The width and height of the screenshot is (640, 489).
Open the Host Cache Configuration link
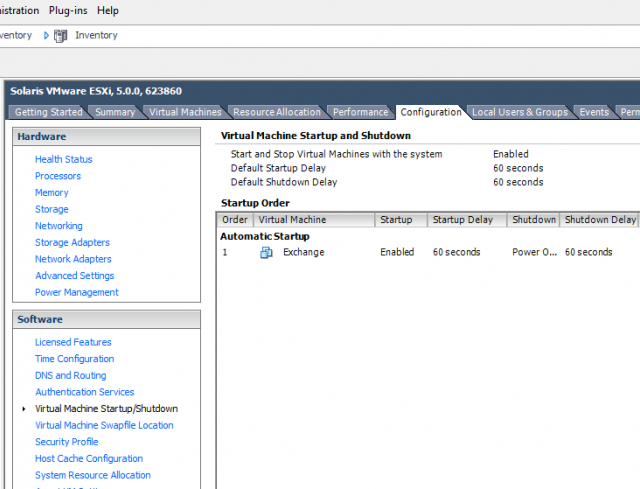pyautogui.click(x=89, y=459)
